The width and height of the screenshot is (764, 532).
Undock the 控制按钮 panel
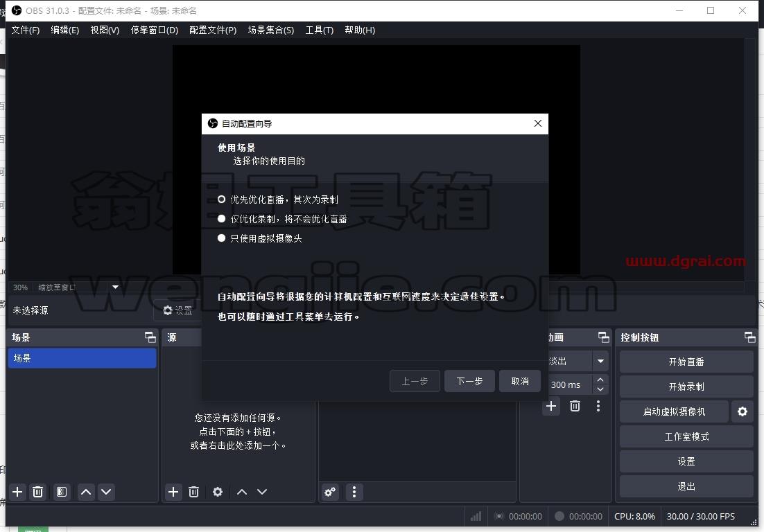tap(750, 337)
